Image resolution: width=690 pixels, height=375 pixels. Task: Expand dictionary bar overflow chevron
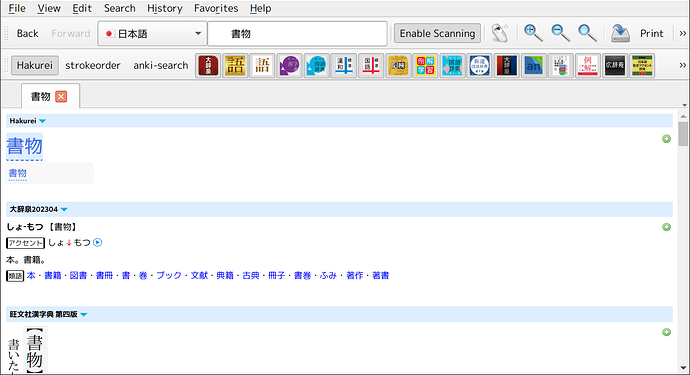683,66
